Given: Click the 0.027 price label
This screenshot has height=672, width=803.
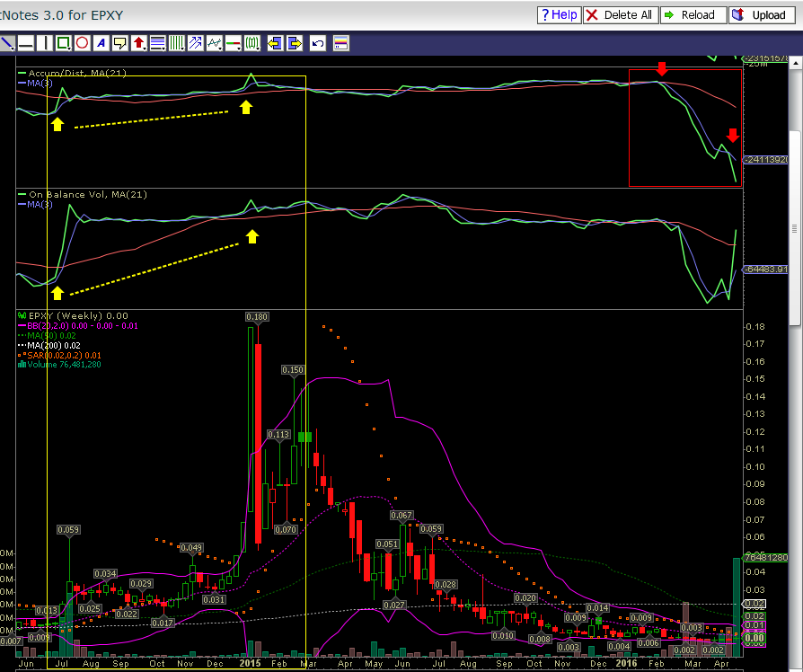Looking at the screenshot, I should pyautogui.click(x=394, y=606).
